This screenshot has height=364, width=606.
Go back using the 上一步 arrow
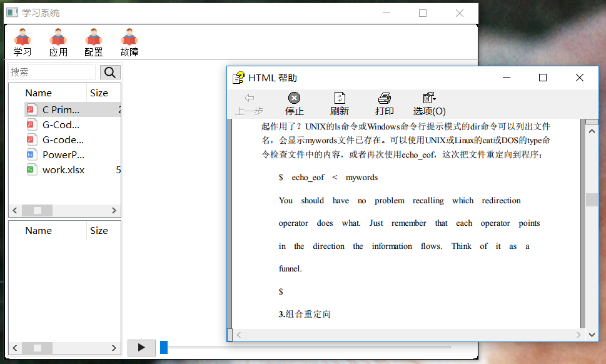[x=250, y=103]
